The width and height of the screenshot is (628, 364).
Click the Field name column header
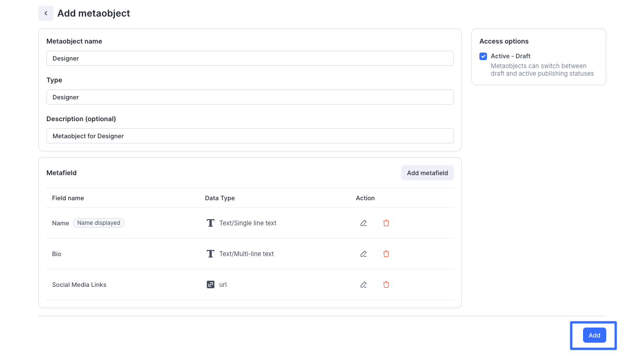[68, 198]
